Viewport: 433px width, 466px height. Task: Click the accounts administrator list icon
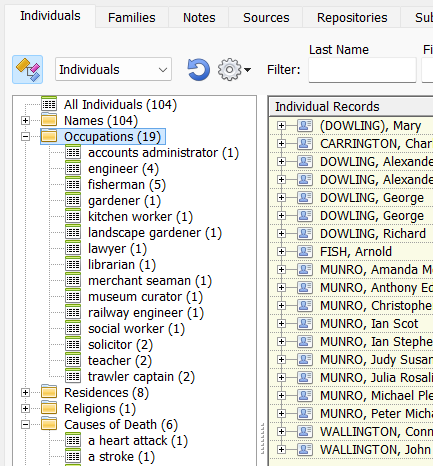click(x=73, y=152)
